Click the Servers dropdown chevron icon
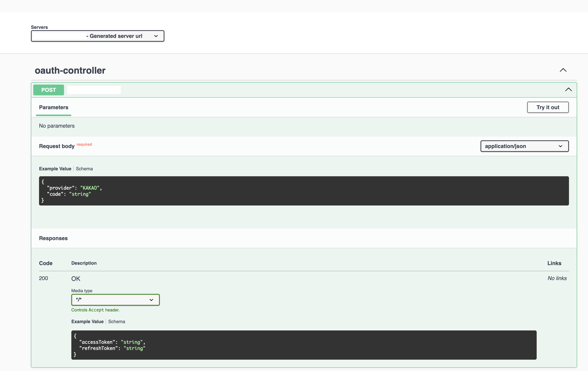This screenshot has width=588, height=371. tap(156, 36)
